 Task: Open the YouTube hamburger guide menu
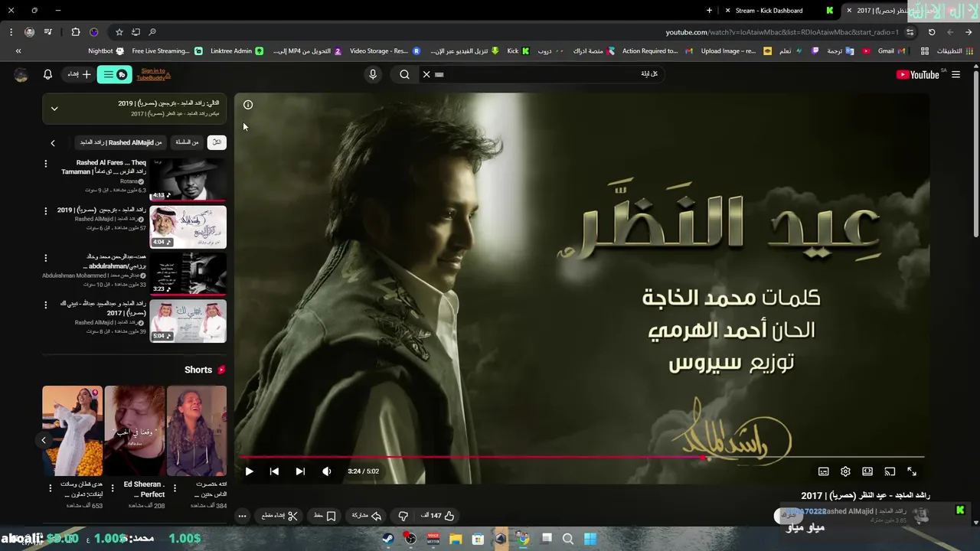point(955,74)
